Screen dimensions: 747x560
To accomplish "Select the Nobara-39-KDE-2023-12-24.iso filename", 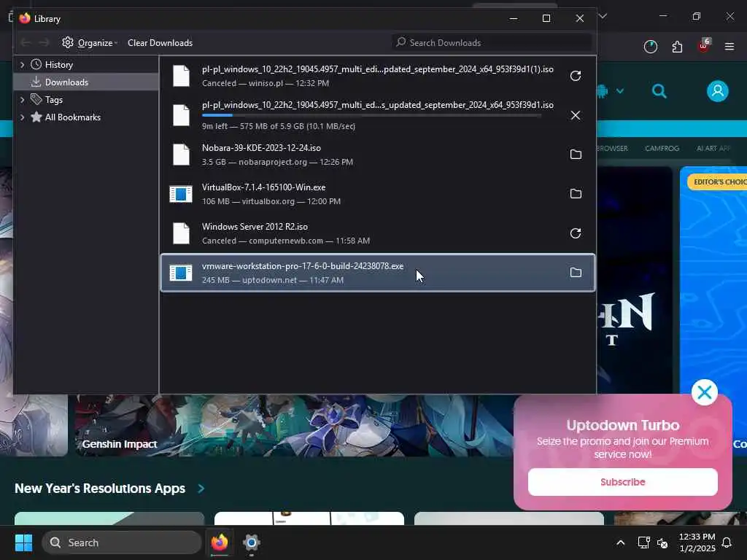I will 261,148.
